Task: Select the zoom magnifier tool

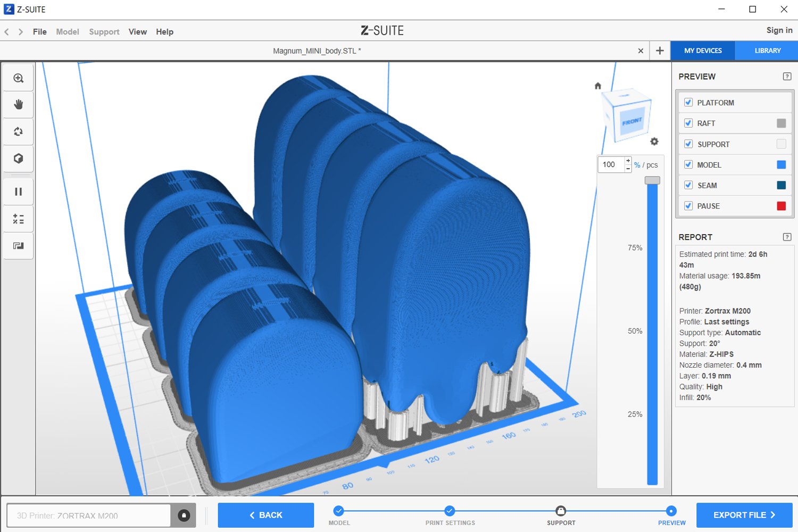Action: (19, 78)
